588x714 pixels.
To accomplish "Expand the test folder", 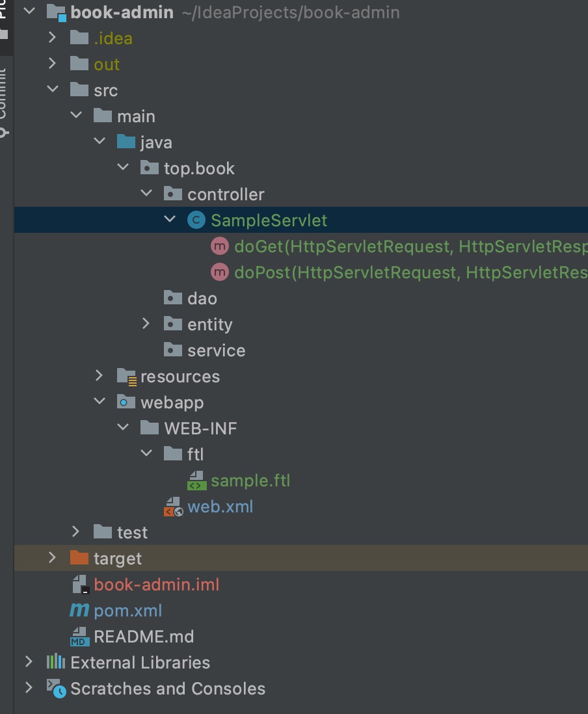I will tap(76, 533).
